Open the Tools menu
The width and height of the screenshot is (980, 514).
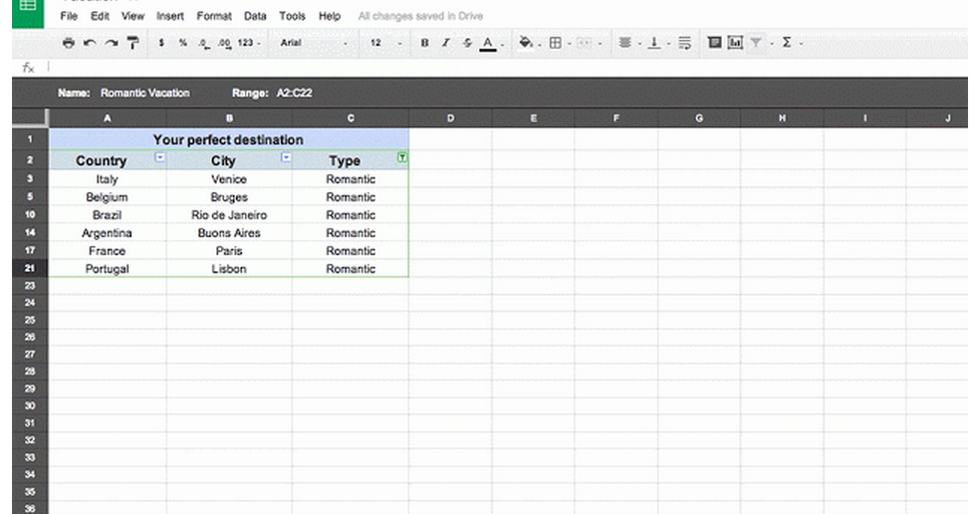click(x=292, y=16)
